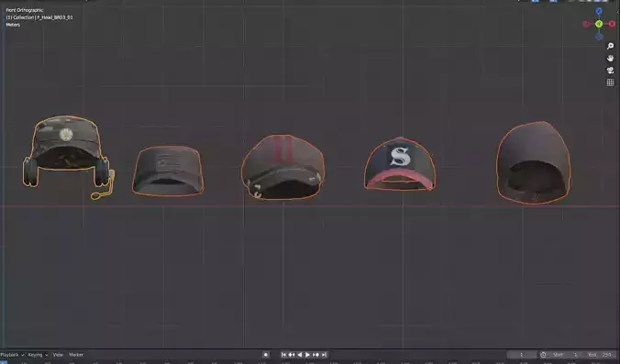
Task: Toggle the auto keying record button
Action: pos(266,355)
